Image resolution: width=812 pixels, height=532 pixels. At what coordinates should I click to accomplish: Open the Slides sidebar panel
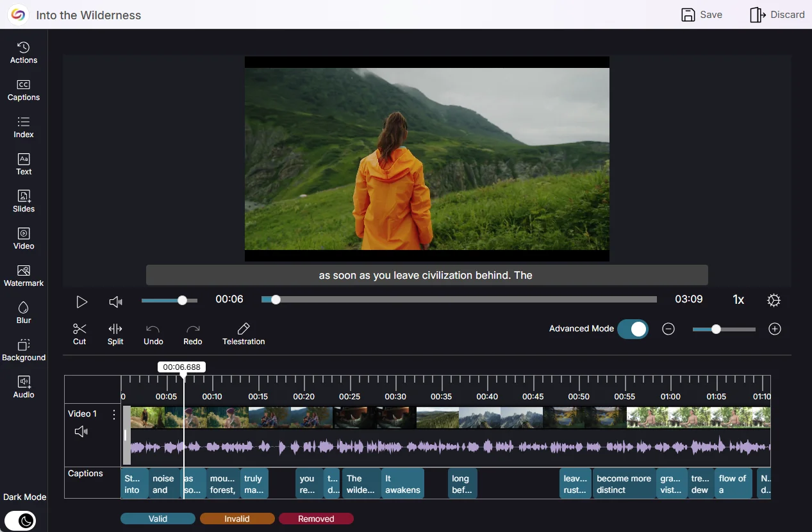[24, 201]
